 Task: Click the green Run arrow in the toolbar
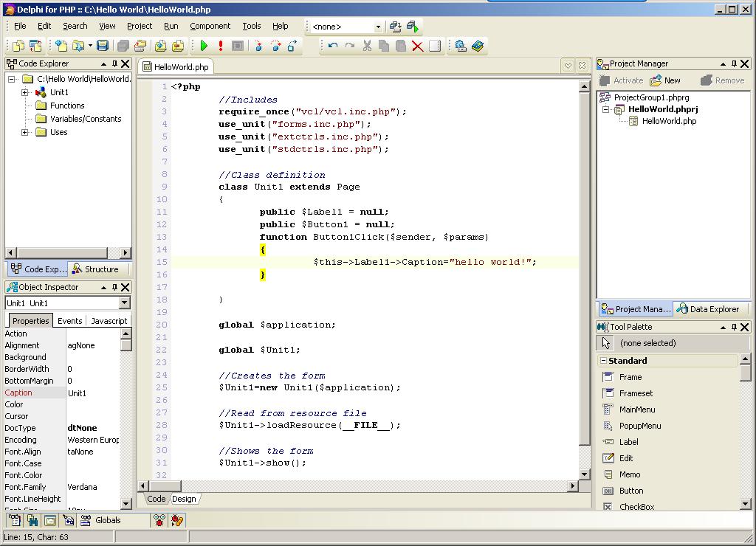204,46
